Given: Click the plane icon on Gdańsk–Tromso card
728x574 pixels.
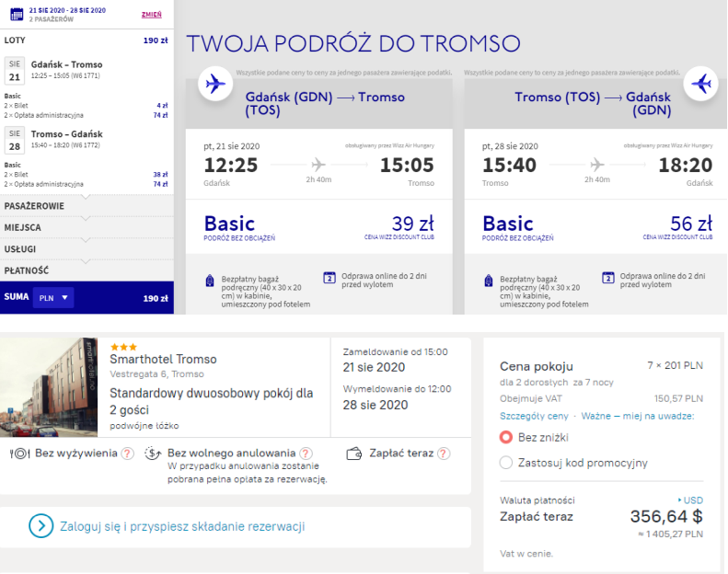Looking at the screenshot, I should (215, 84).
